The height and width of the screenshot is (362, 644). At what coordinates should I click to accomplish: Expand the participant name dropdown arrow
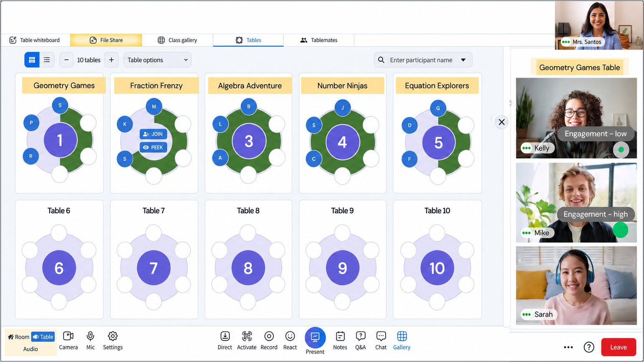[x=463, y=60]
